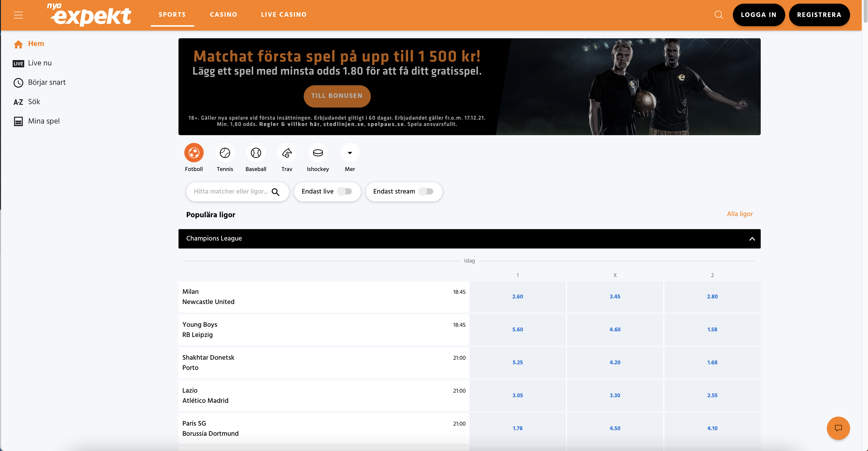Viewport: 868px width, 451px height.
Task: Go to Live nu in sidebar
Action: click(39, 63)
